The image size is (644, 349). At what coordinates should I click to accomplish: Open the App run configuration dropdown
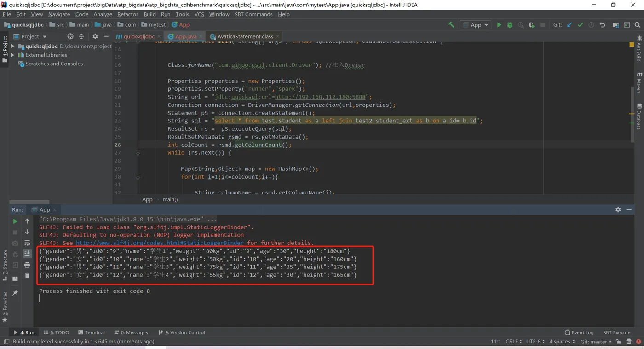(476, 25)
